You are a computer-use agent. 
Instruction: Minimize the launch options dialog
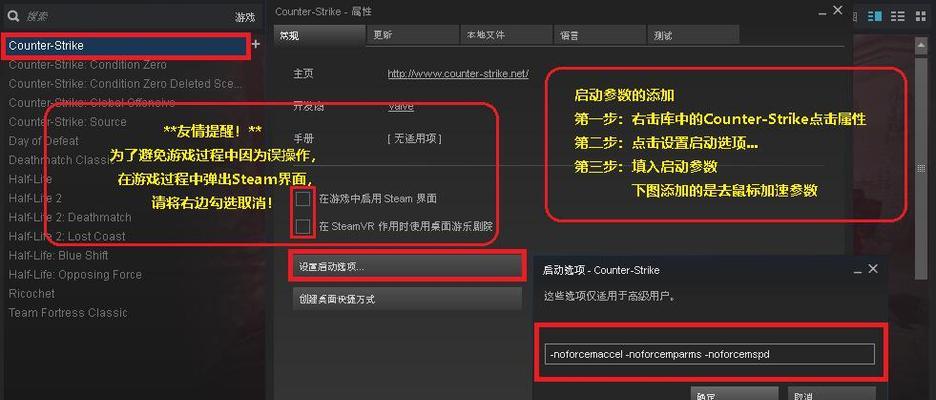(x=857, y=270)
